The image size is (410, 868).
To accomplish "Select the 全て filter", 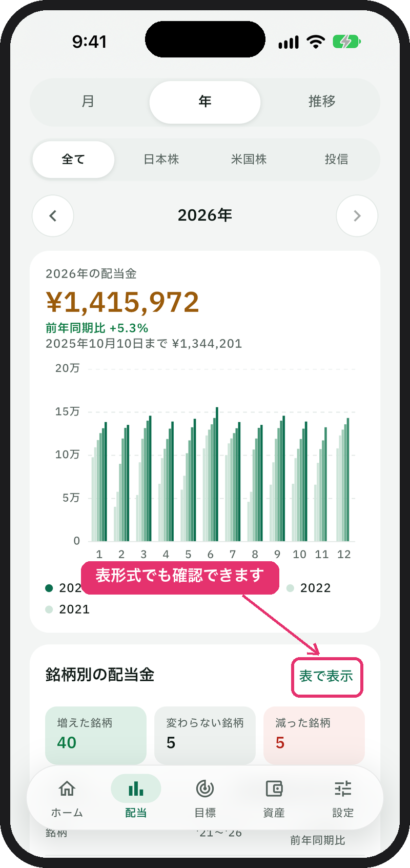I will pos(73,160).
